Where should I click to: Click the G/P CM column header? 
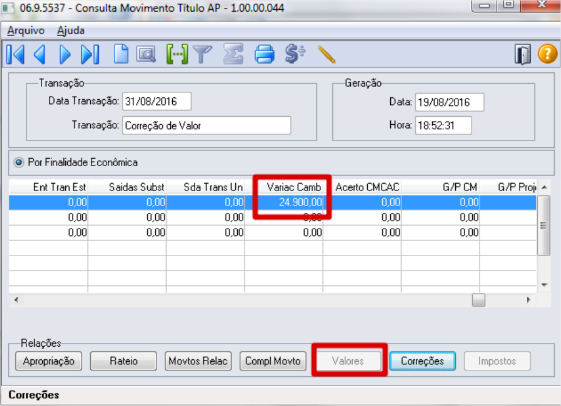[440, 187]
